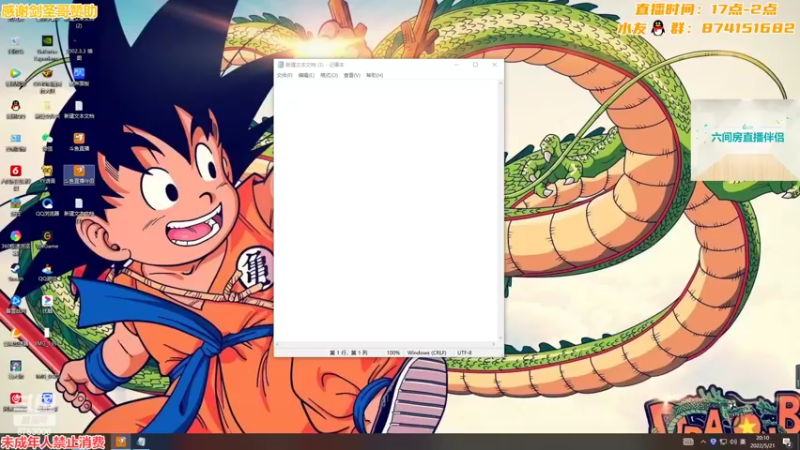The height and width of the screenshot is (450, 800).
Task: Open the QQ游戏 desktop shortcut
Action: click(x=47, y=272)
